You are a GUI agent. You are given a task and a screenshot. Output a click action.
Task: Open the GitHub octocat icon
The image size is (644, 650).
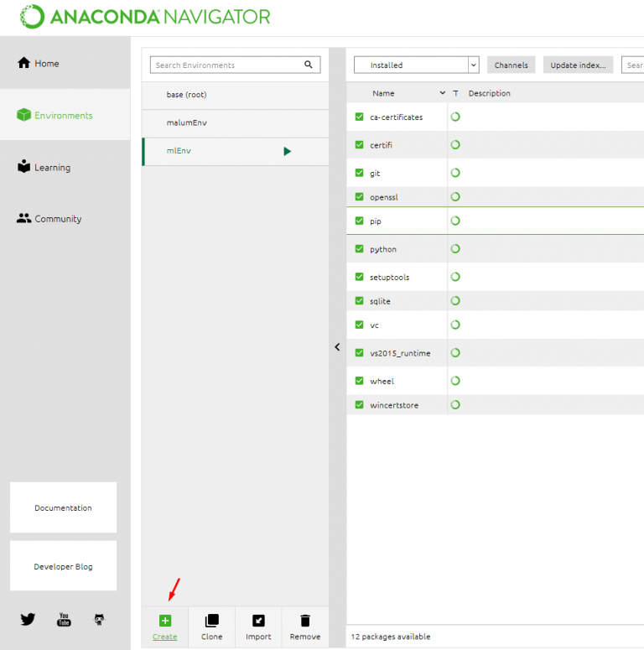click(99, 620)
